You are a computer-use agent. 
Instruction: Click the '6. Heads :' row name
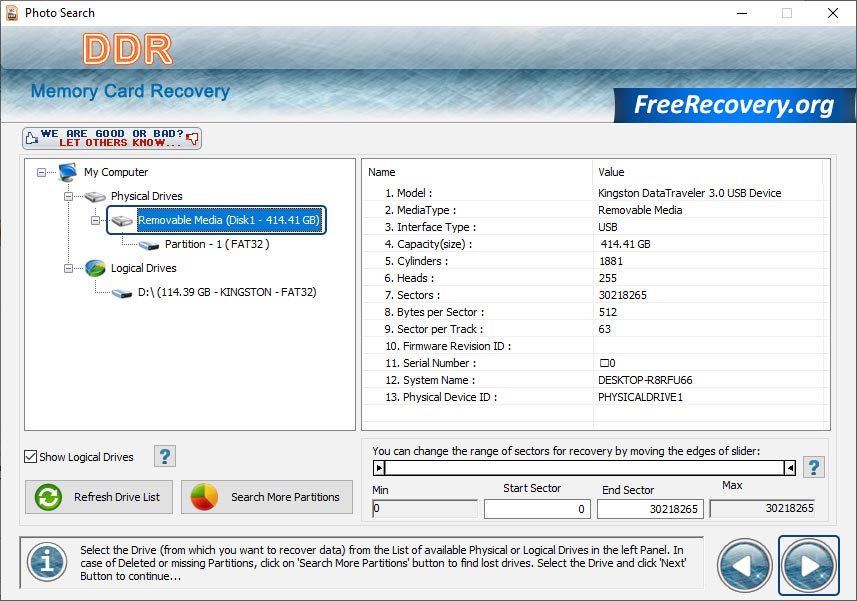coord(409,278)
